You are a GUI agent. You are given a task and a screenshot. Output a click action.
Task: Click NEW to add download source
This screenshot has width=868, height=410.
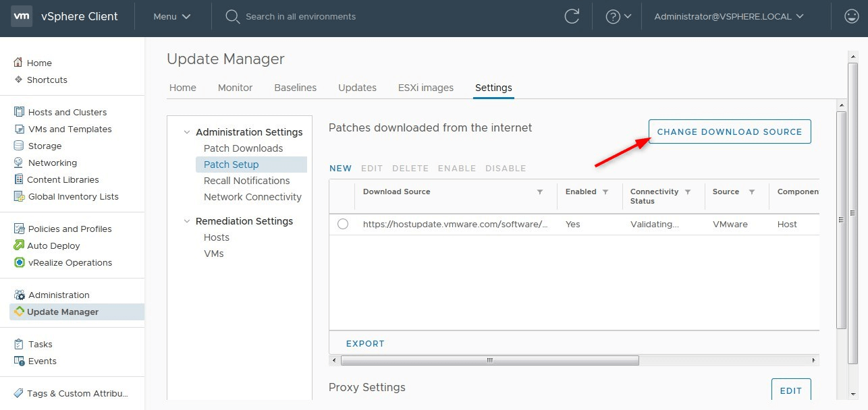pos(341,169)
